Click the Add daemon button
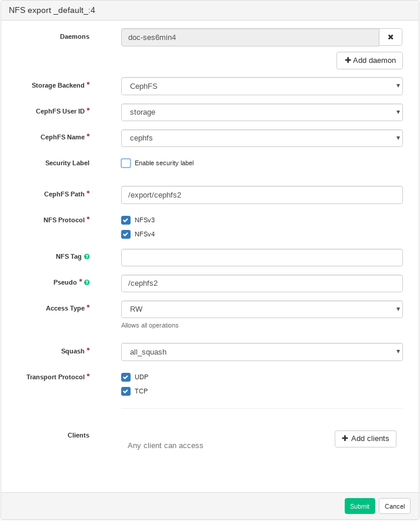This screenshot has height=521, width=420. pos(369,61)
